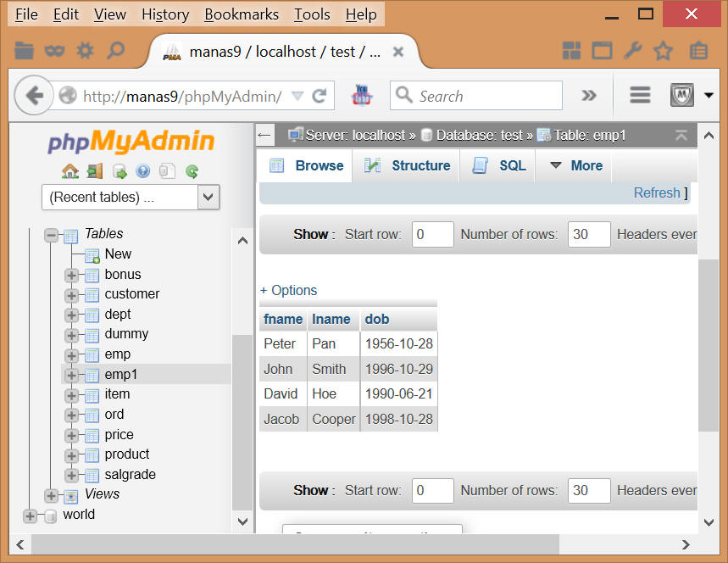Screen dimensions: 728x563
Task: Expand the dummy table node
Action: (71, 335)
